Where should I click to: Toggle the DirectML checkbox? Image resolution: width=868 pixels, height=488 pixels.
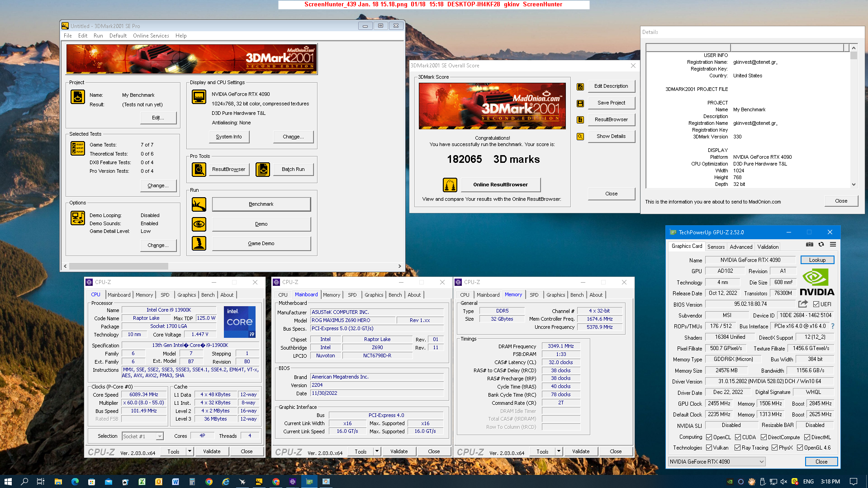pyautogui.click(x=807, y=437)
